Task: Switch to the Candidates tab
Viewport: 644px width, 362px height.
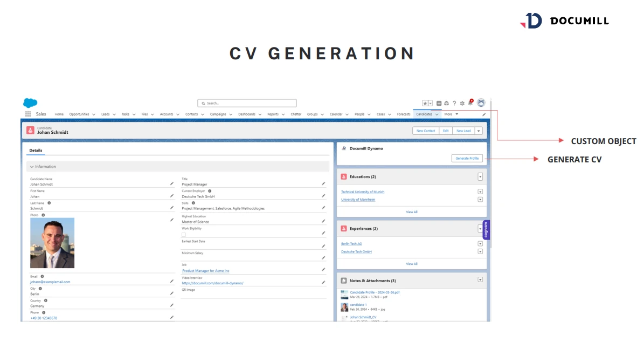Action: (424, 114)
